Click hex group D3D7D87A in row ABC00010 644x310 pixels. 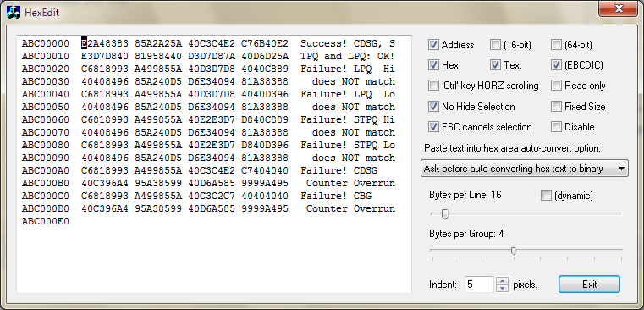coord(212,56)
